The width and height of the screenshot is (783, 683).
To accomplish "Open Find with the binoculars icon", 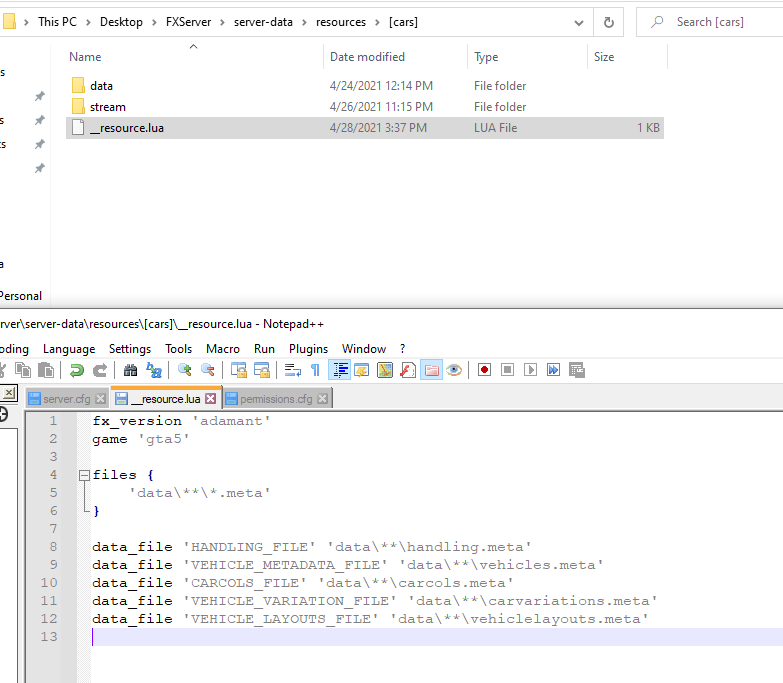I will (130, 370).
